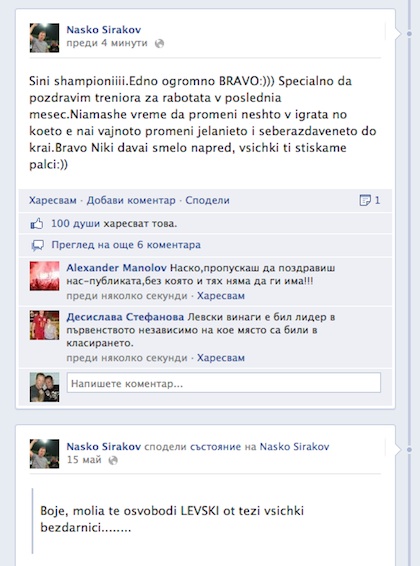Screen dimensions: 420x566
Task: Click the lower timeline dot marker
Action: [409, 450]
